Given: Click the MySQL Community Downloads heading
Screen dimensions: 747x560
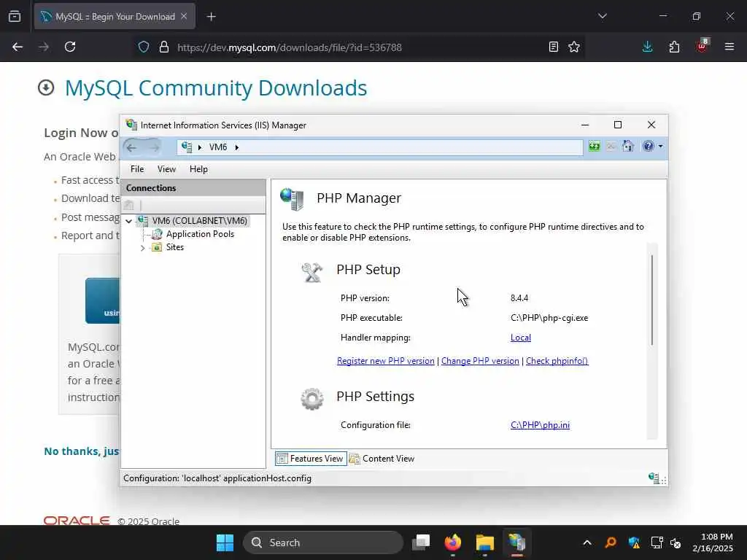Looking at the screenshot, I should pos(216,88).
